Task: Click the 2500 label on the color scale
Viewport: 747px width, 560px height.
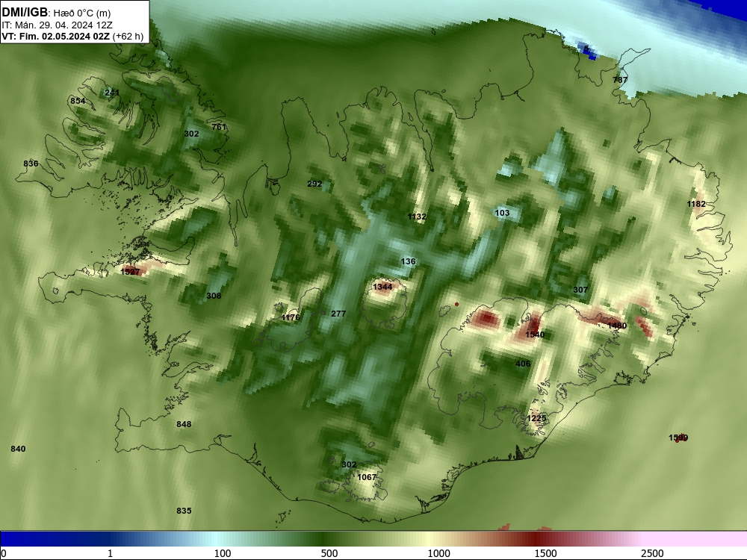Action: pyautogui.click(x=652, y=553)
